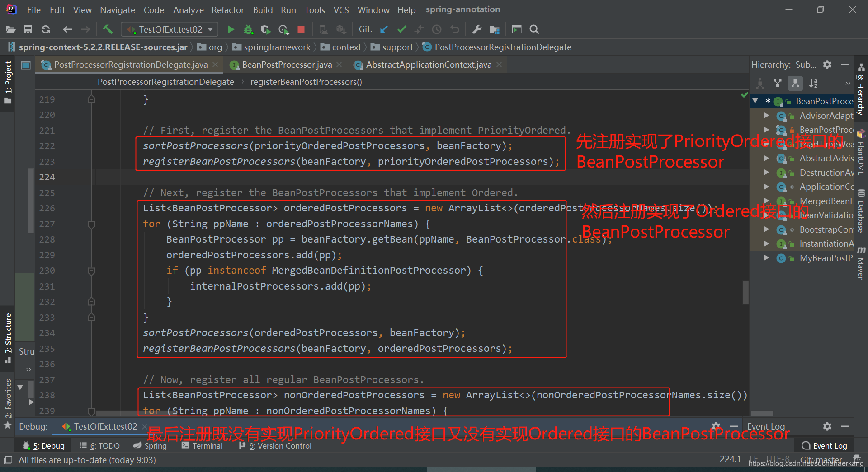Click the cursor position 224:1 indicator
Screen dimensions: 868x472
pyautogui.click(x=730, y=459)
